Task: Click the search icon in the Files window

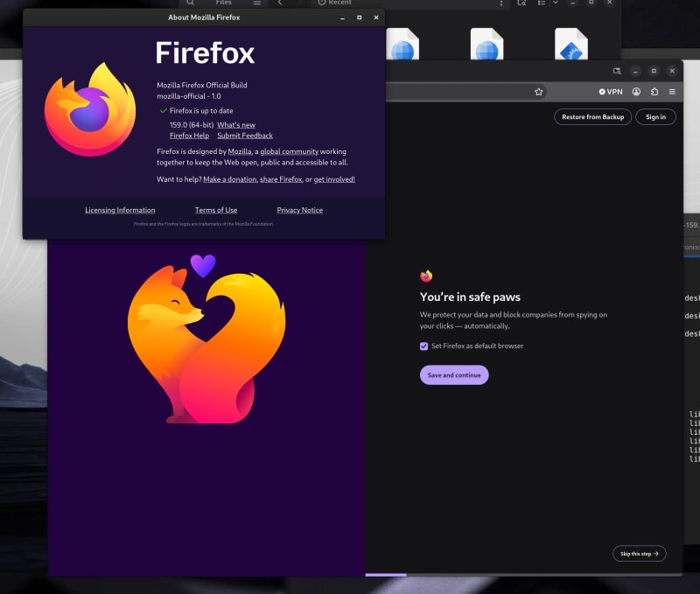Action: click(x=190, y=3)
